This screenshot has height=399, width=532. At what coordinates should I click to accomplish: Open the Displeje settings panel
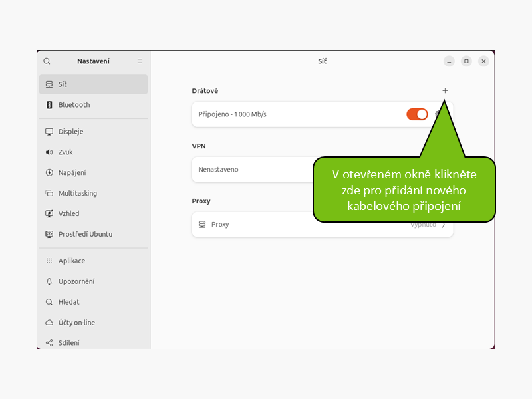pos(93,132)
